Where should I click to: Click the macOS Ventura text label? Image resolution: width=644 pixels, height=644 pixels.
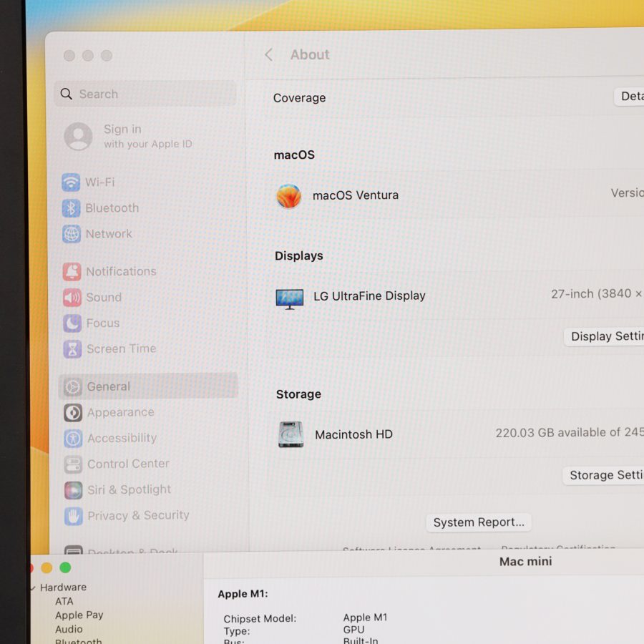click(x=356, y=195)
